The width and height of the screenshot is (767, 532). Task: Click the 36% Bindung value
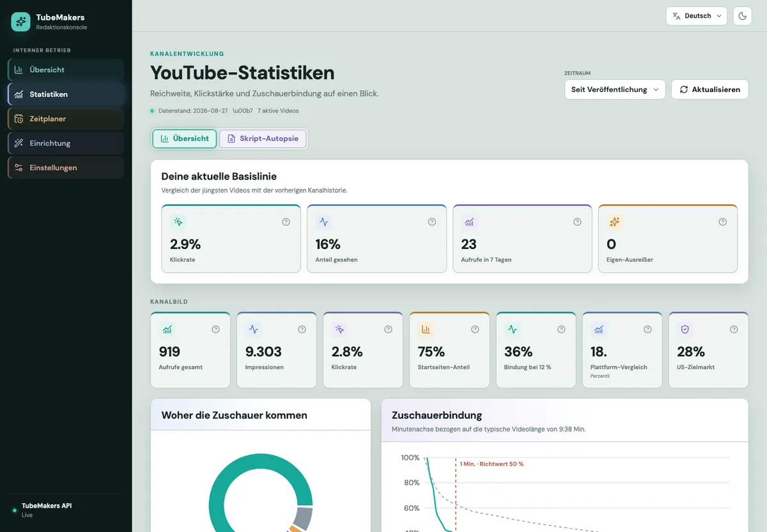518,352
